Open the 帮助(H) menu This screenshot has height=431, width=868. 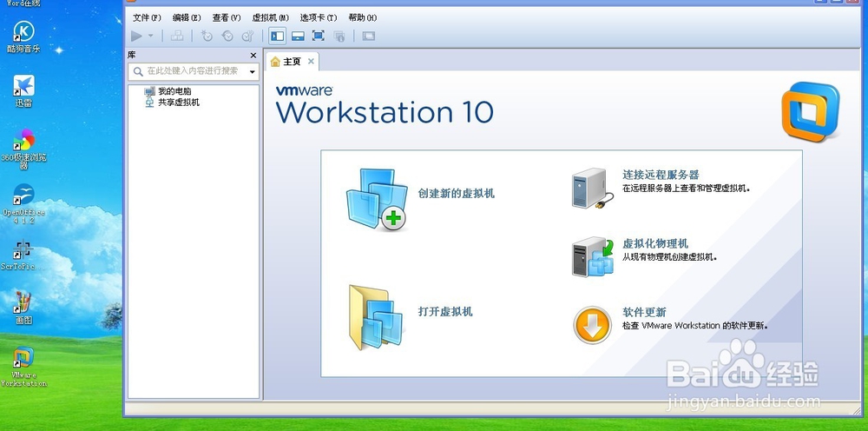pos(363,17)
